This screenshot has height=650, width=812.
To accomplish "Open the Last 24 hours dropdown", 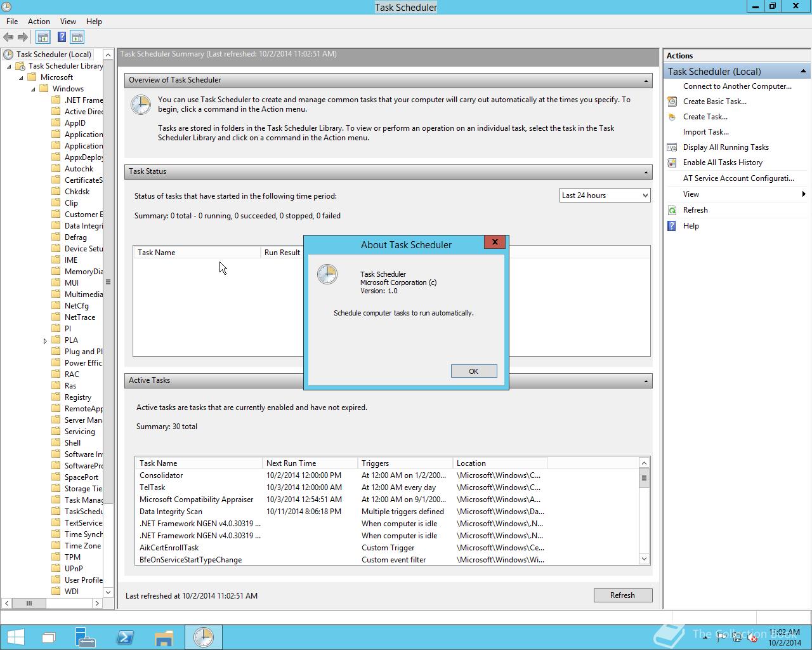I will (605, 196).
